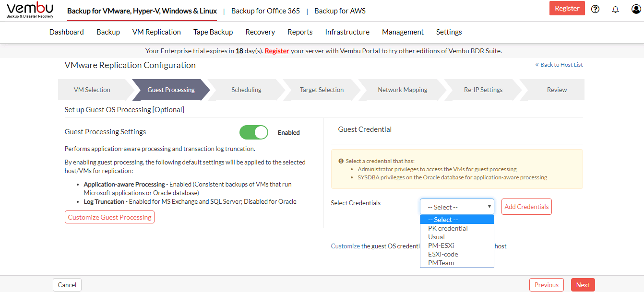Choose Usual from the credentials list
Screen dimensions: 644x292
457,237
